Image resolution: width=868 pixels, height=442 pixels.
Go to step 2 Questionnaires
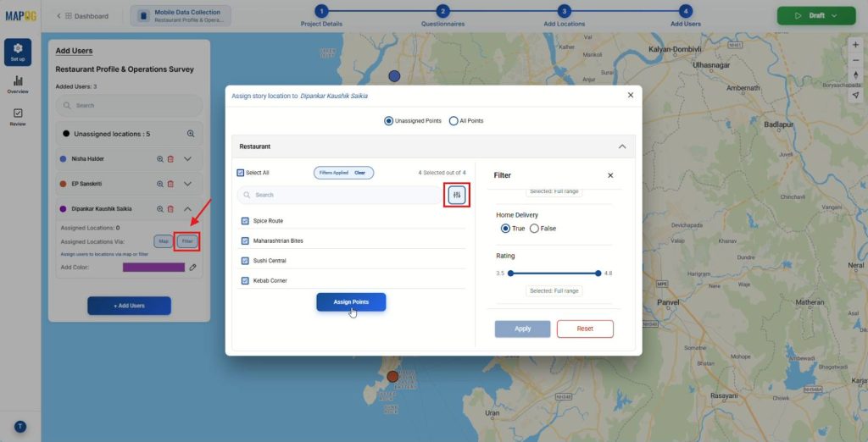click(x=442, y=11)
